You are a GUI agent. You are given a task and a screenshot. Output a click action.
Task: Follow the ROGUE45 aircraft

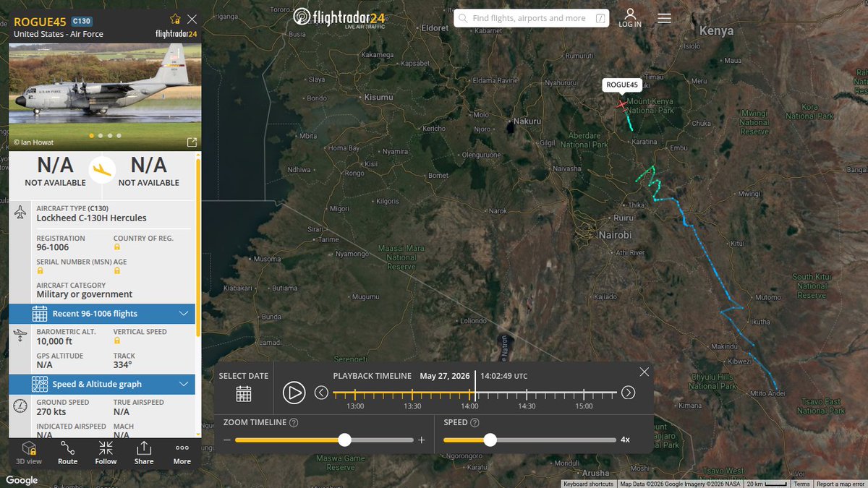pyautogui.click(x=106, y=453)
